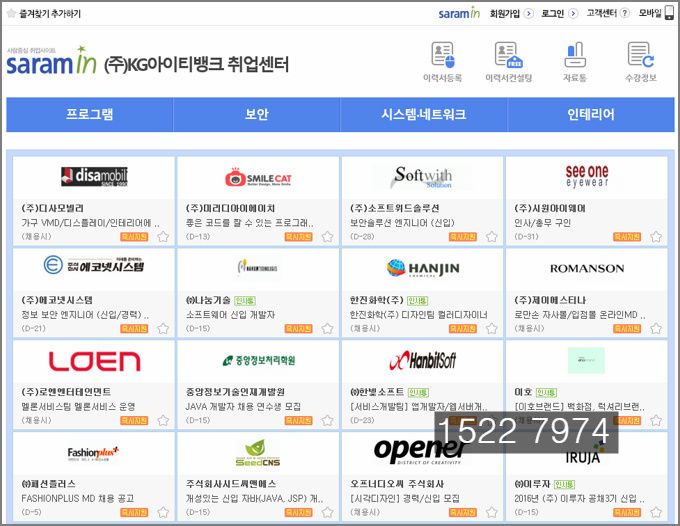Open the HANJIN chemical logo
The image size is (680, 526).
423,268
